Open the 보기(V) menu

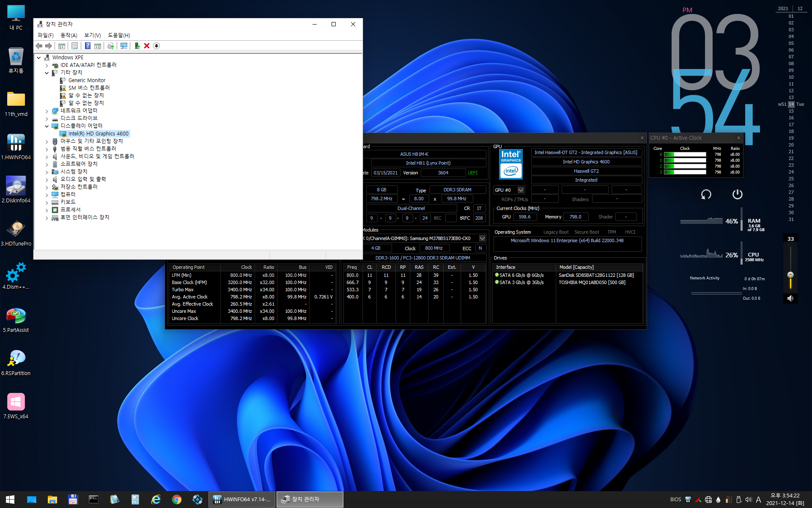92,35
